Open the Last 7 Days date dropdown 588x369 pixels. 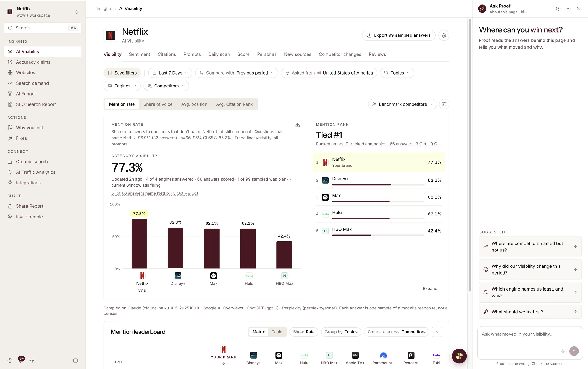coord(170,73)
